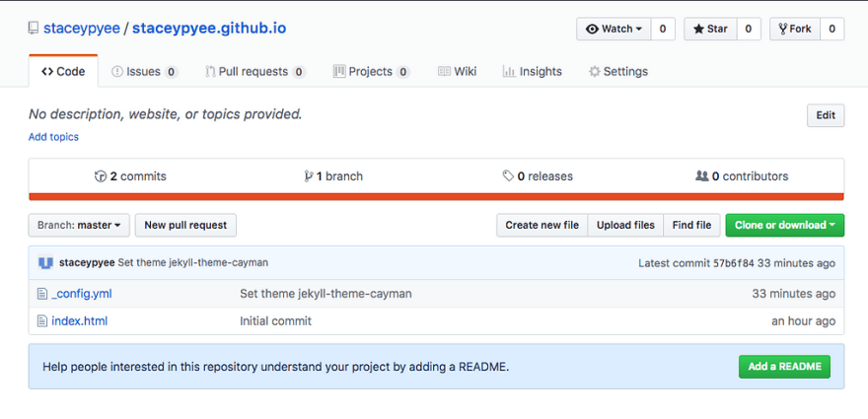Click the 'an hour ago' timestamp
This screenshot has width=868, height=419.
pyautogui.click(x=804, y=321)
